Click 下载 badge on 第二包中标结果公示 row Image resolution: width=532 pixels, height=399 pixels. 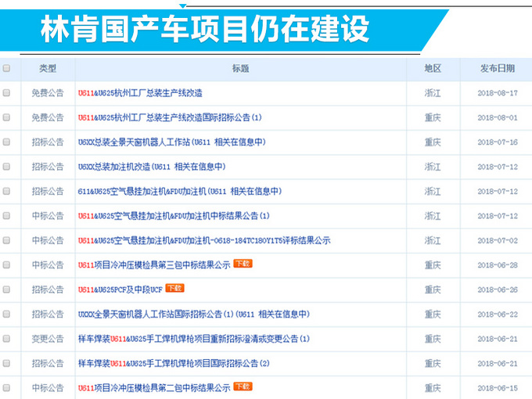(243, 386)
